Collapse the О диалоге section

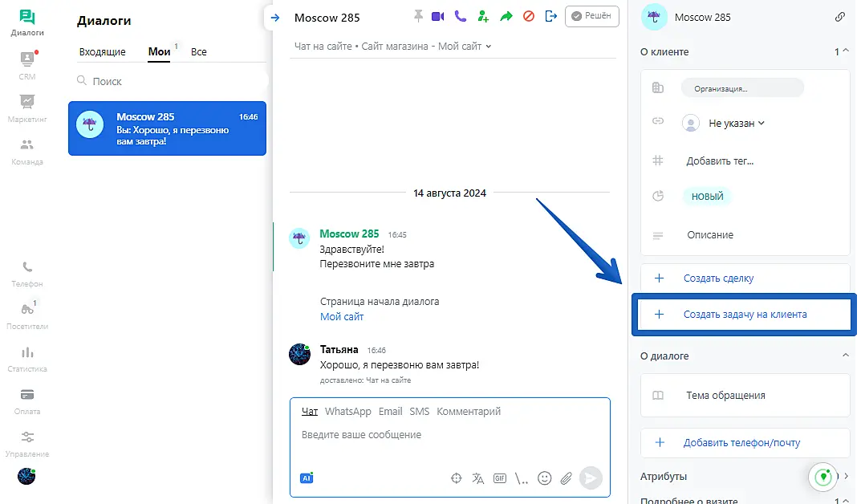coord(845,356)
